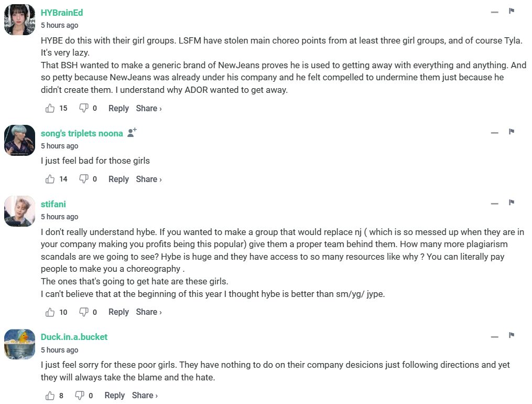The width and height of the screenshot is (532, 404).
Task: Reply to song's triplets noona's comment
Action: click(x=118, y=179)
